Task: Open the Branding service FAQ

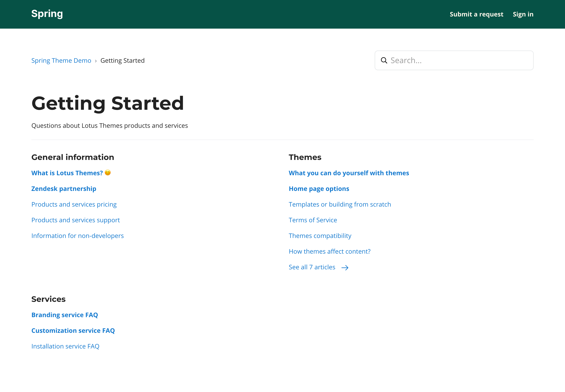Action: [65, 315]
